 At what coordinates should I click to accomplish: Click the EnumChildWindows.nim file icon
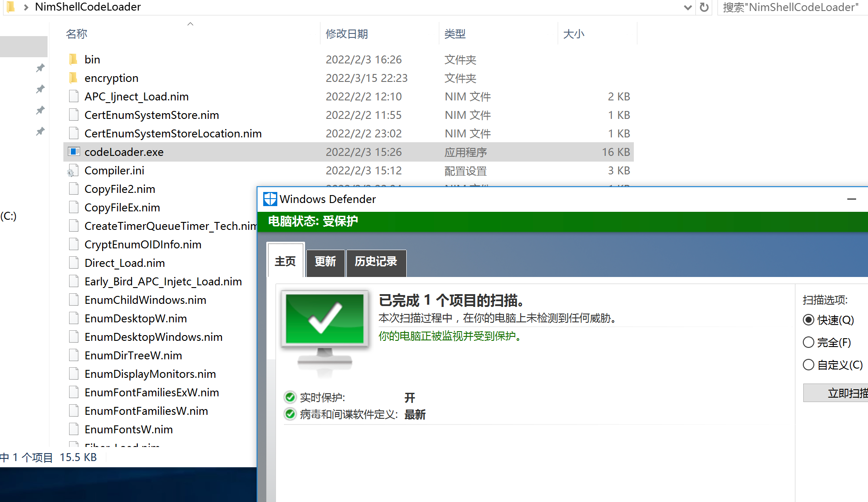[x=74, y=300]
